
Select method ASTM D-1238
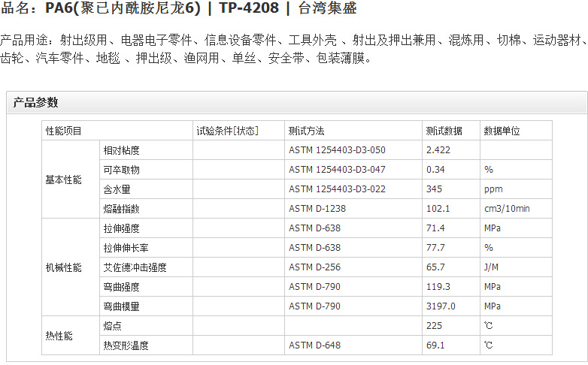[x=317, y=208]
